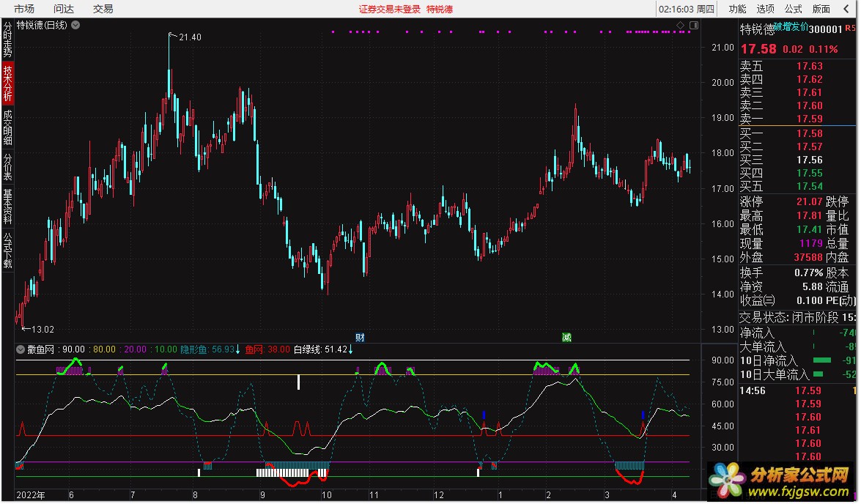Select the 买一 17.58 row
This screenshot has height=504, width=861.
point(797,133)
